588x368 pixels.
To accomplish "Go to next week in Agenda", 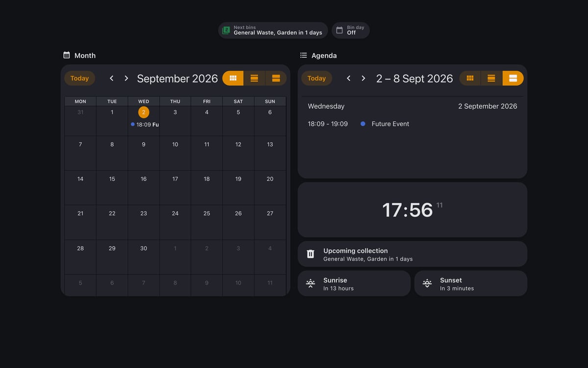I will click(364, 79).
